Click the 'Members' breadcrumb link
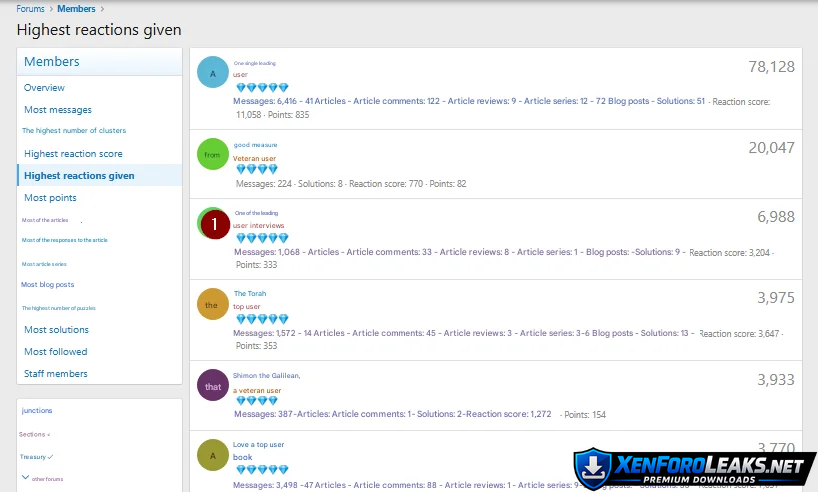 76,9
